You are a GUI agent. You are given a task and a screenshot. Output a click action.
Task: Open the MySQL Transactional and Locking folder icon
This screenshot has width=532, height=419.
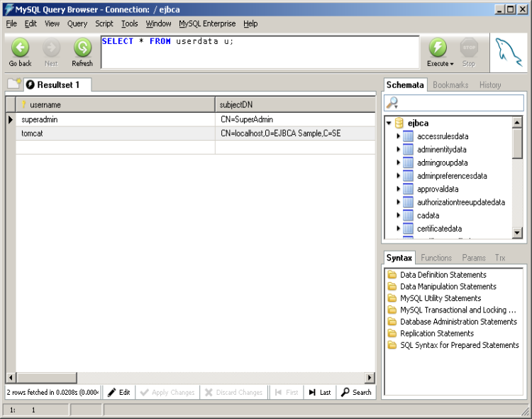pyautogui.click(x=392, y=310)
